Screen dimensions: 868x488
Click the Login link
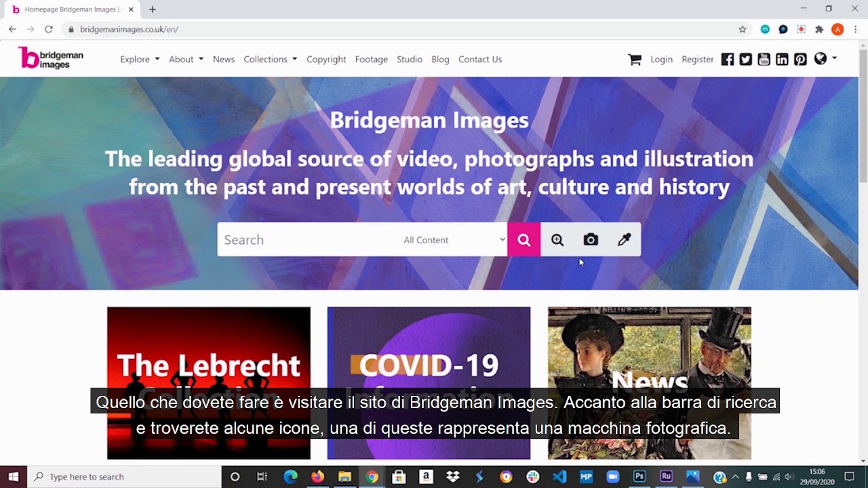[661, 59]
